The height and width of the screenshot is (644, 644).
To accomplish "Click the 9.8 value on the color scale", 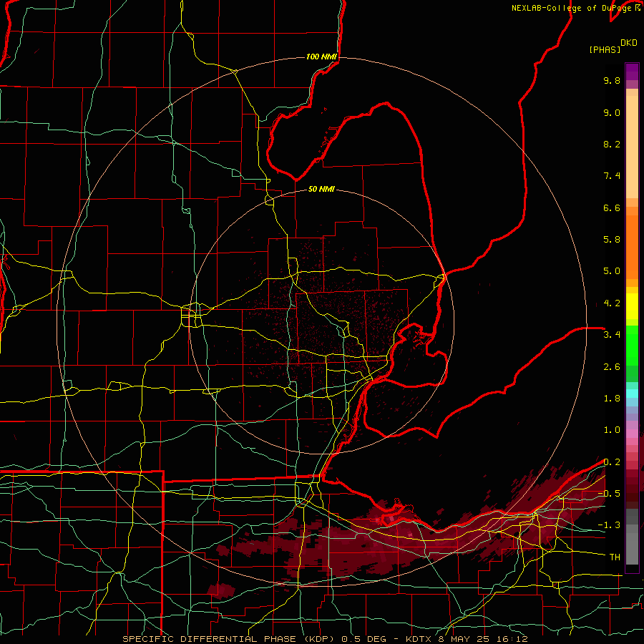I will click(x=612, y=80).
